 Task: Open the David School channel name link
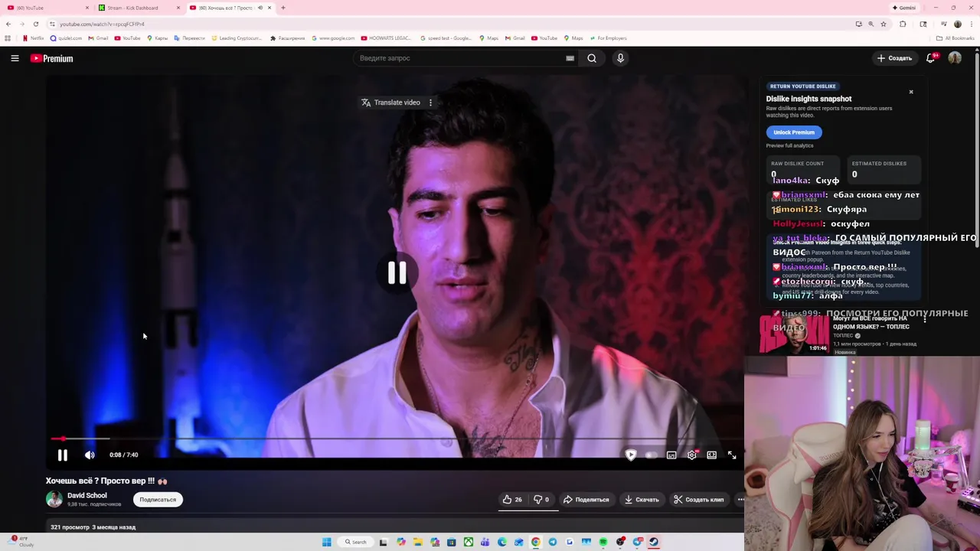pos(87,495)
